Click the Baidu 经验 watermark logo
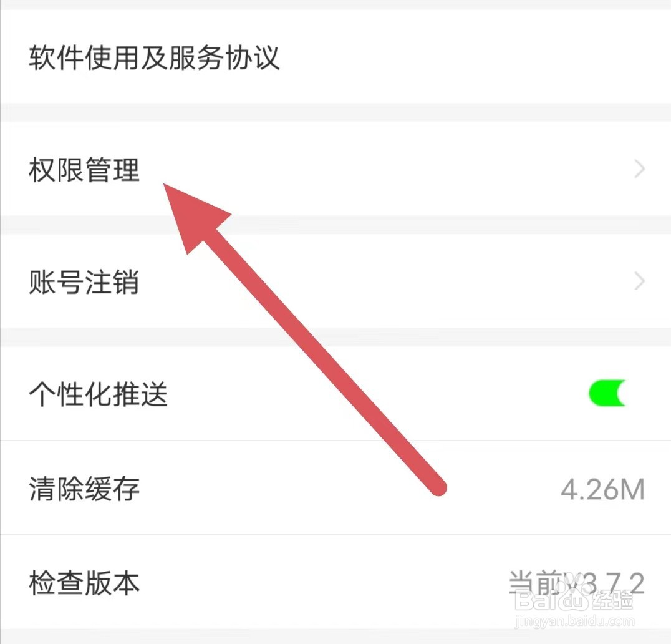 (x=574, y=600)
